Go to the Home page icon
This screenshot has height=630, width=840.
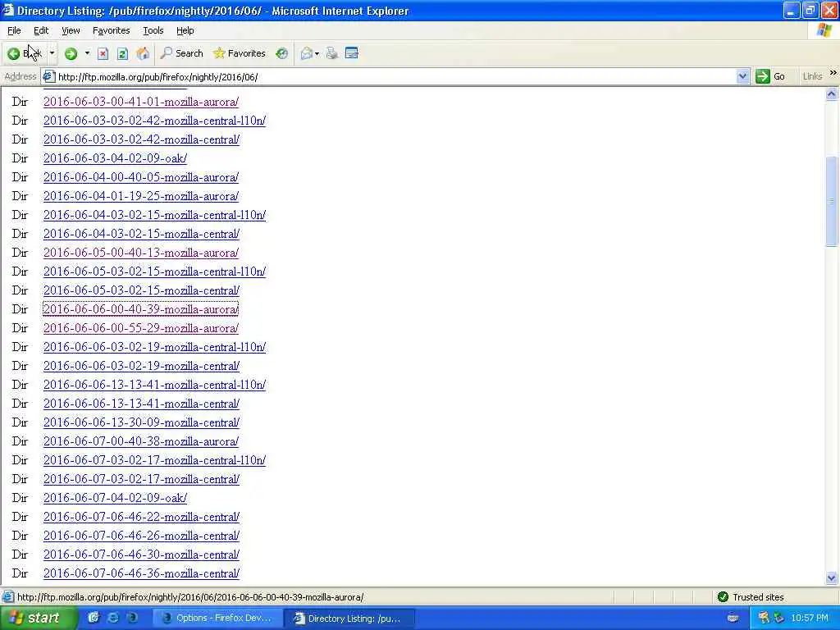[143, 53]
